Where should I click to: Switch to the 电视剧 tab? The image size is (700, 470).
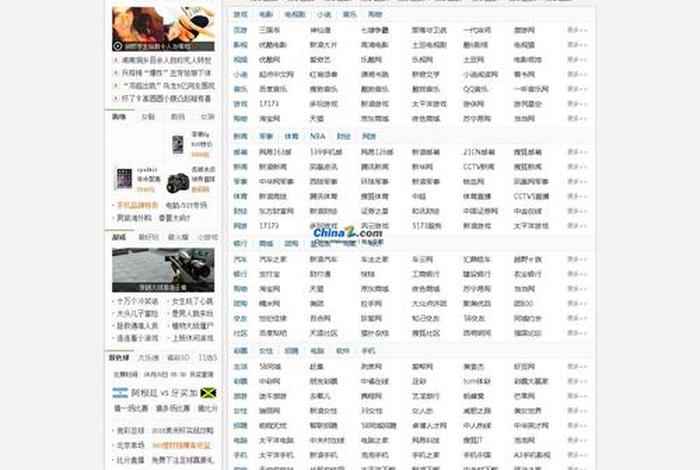point(295,15)
